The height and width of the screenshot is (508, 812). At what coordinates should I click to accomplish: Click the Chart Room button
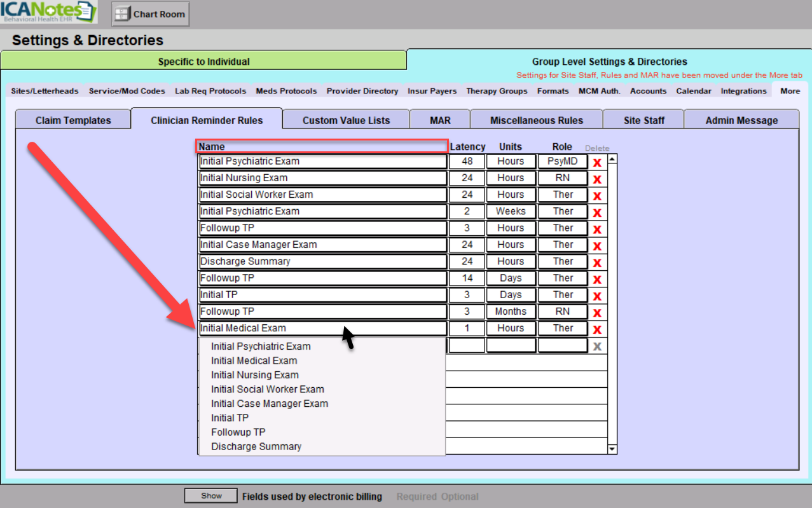tap(151, 14)
